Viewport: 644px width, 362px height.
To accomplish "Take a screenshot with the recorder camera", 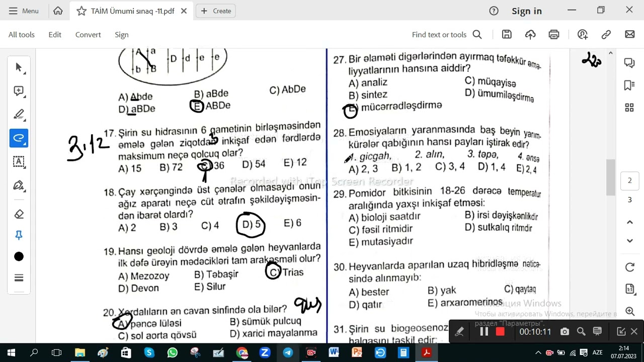I will pyautogui.click(x=565, y=332).
